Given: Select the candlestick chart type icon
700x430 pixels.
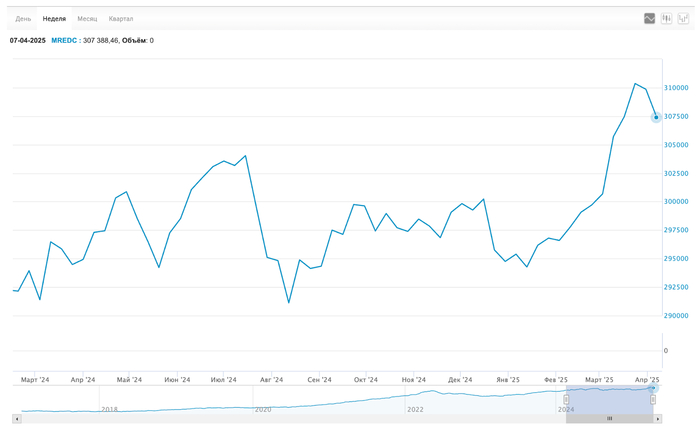Looking at the screenshot, I should pyautogui.click(x=667, y=18).
